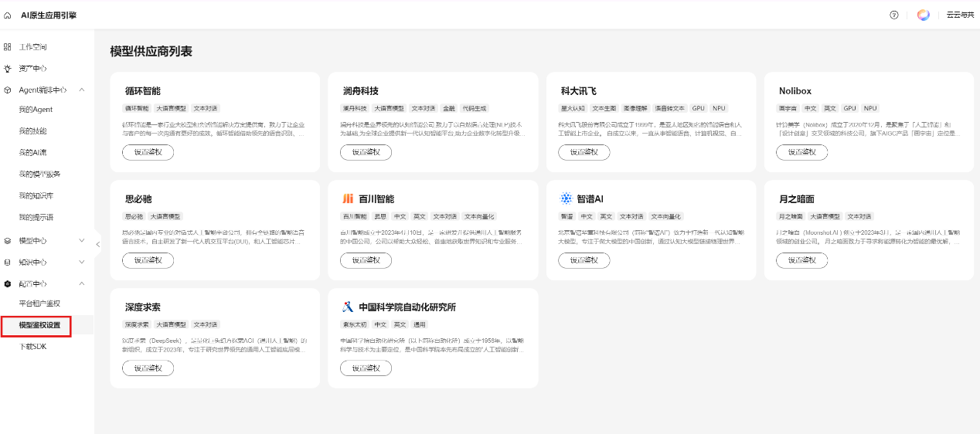980x434 pixels.
Task: Click 设置鉴权 for 思必驰
Action: click(148, 260)
